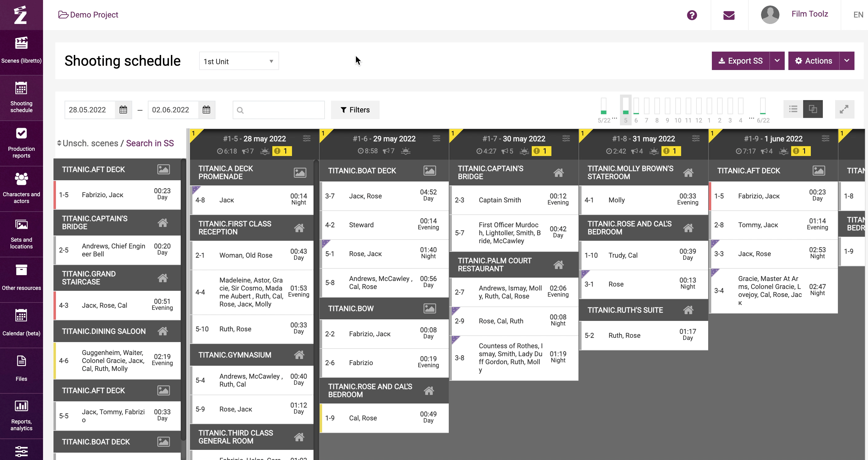Click image icon on TITANIC.A DECK PROMENADE
The width and height of the screenshot is (868, 460).
tap(300, 173)
